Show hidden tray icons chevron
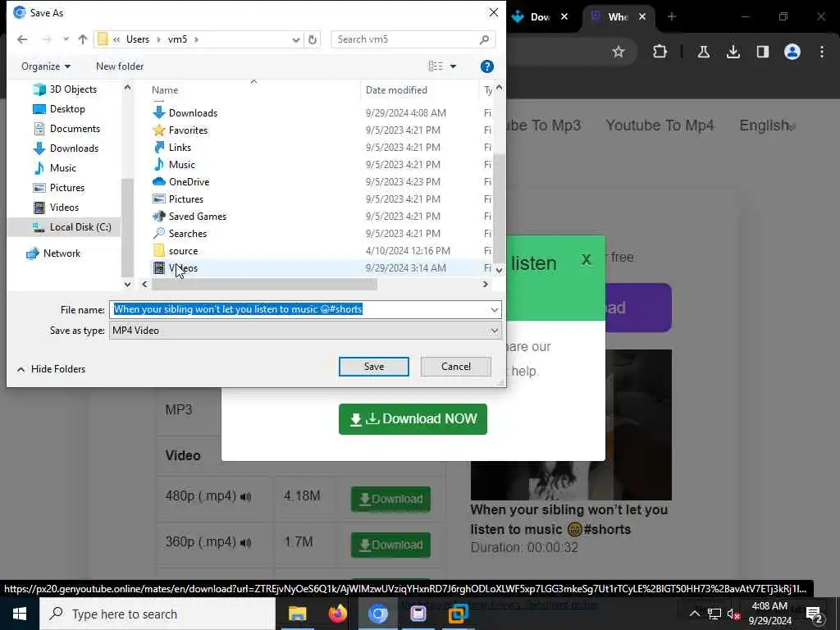This screenshot has width=840, height=630. [694, 614]
